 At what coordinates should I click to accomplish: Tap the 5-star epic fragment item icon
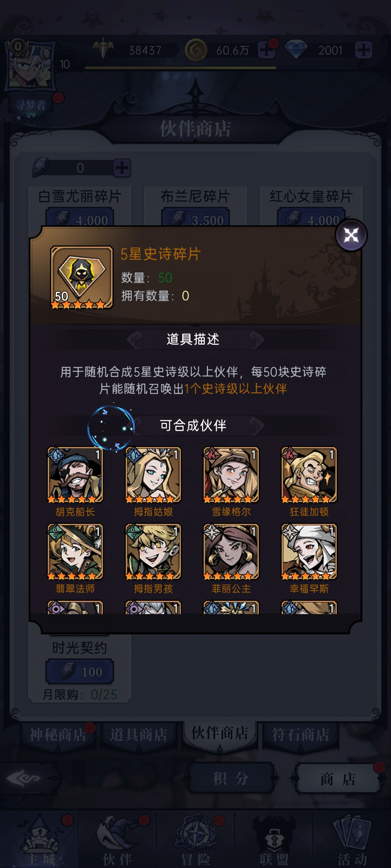coord(81,277)
